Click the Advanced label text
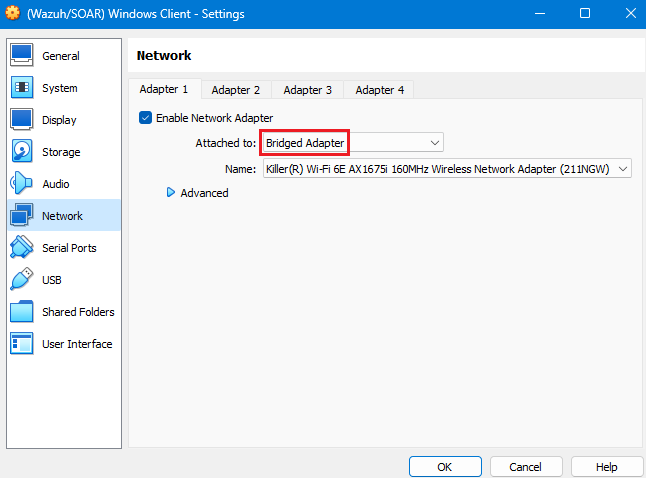 click(x=204, y=193)
